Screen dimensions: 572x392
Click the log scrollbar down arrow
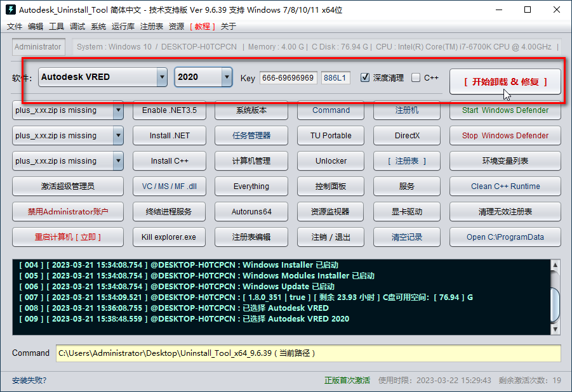click(x=555, y=329)
